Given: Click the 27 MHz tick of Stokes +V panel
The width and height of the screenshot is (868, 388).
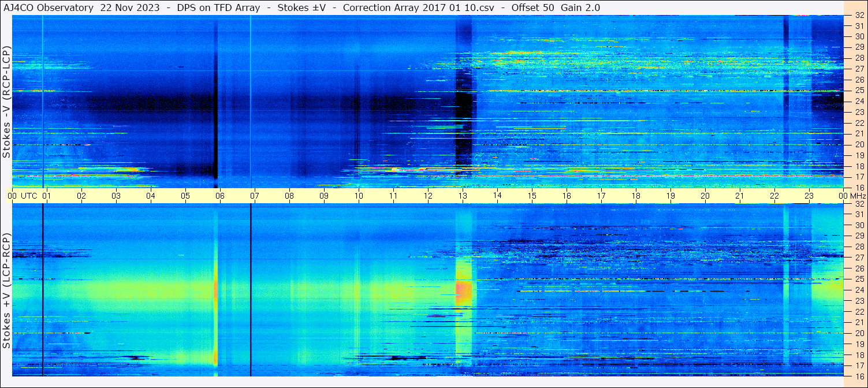Looking at the screenshot, I should click(x=859, y=258).
